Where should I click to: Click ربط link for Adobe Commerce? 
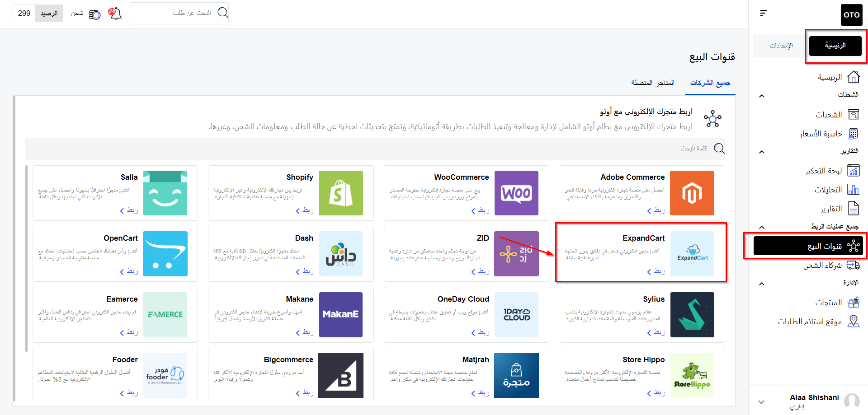656,210
